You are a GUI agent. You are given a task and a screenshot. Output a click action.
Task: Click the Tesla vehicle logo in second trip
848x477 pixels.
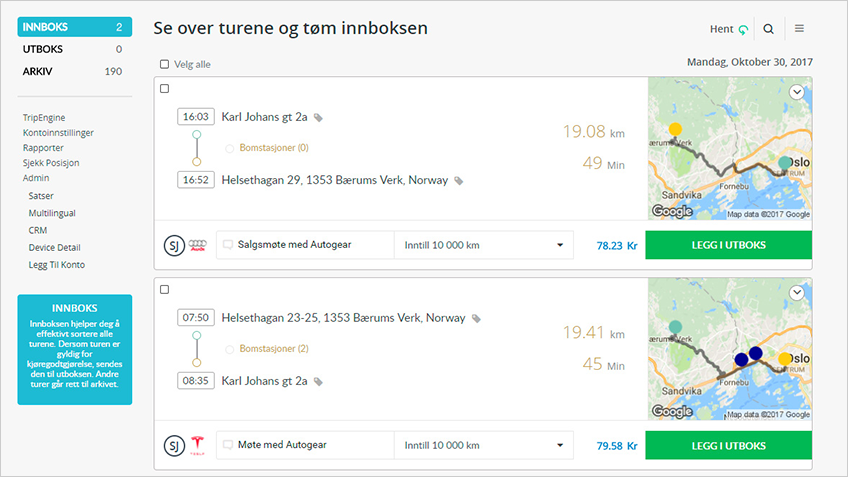coord(197,445)
